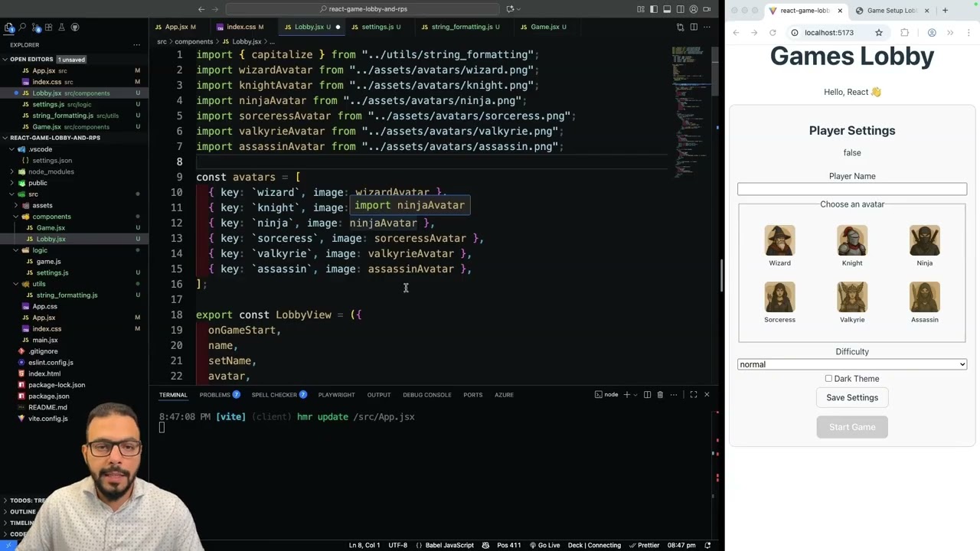Split the terminal panel

coord(647,395)
